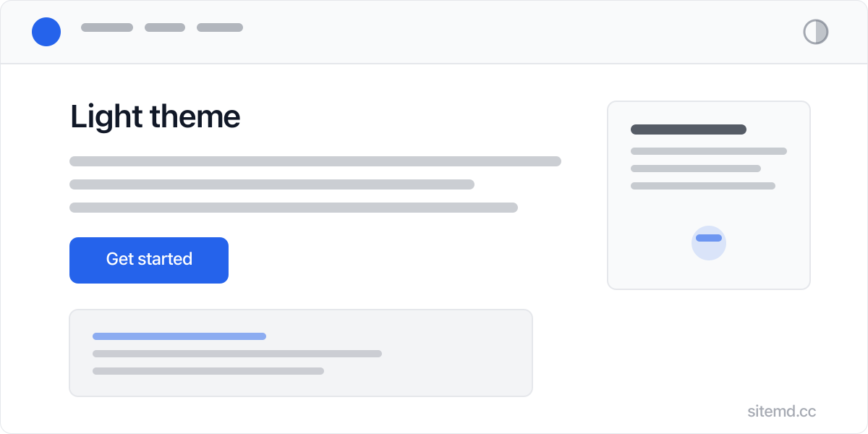
Task: Open the third navigation placeholder item
Action: click(x=220, y=27)
